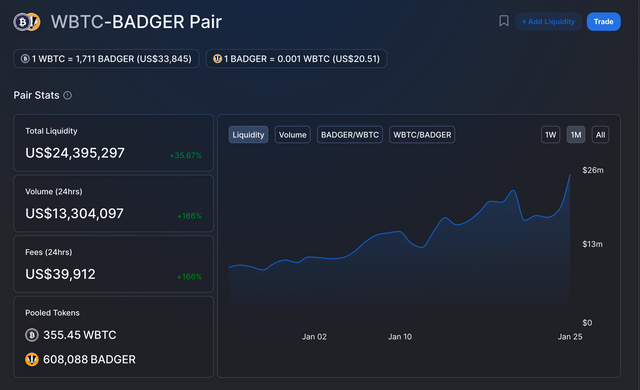Click the Fees (24hrs) label
The height and width of the screenshot is (390, 640).
click(49, 252)
